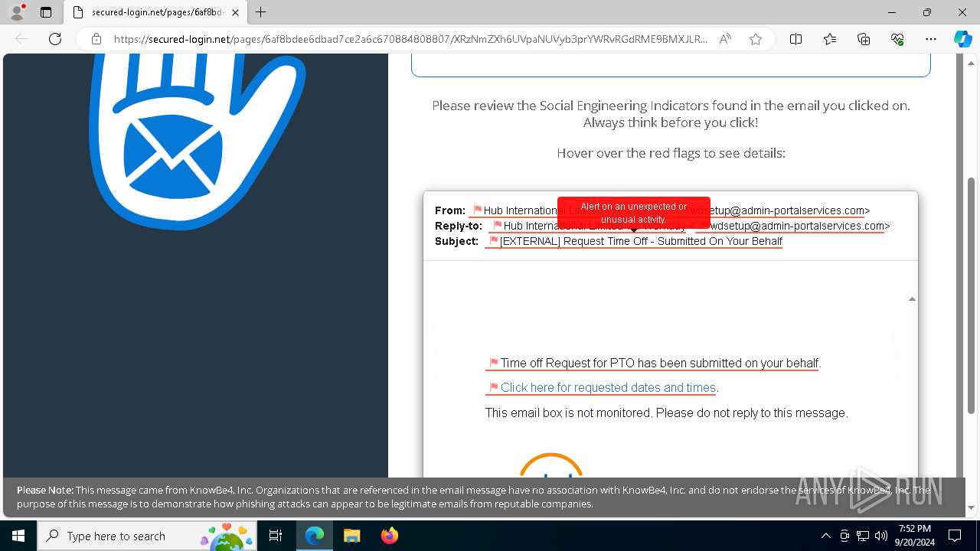
Task: Close the secured-login.net tab
Action: tap(235, 12)
